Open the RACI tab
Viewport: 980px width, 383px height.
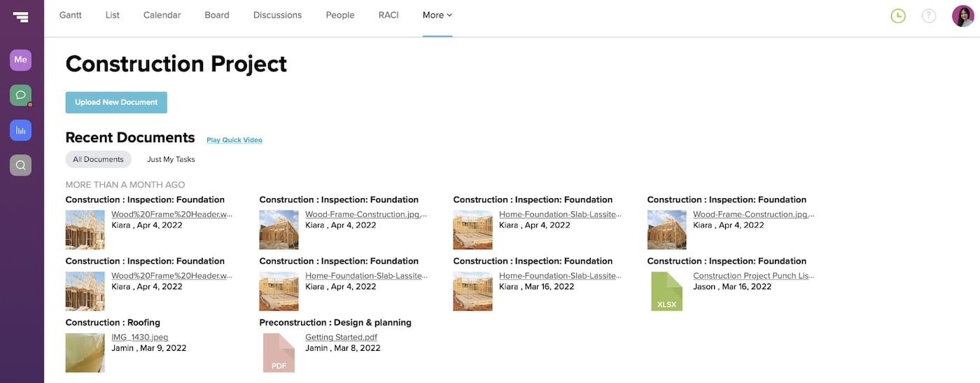pos(388,15)
